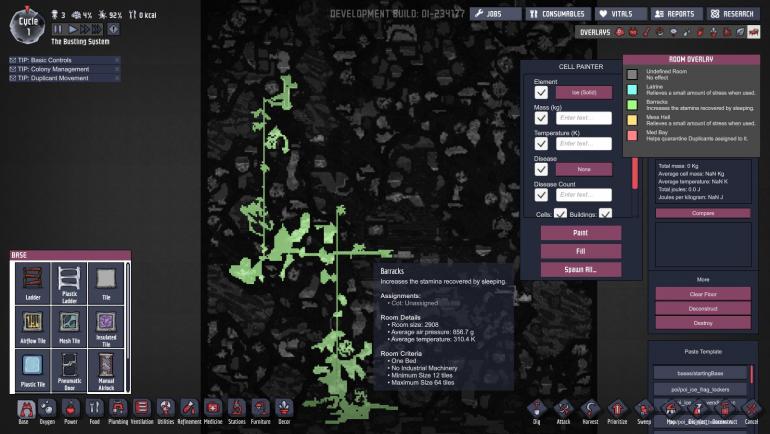This screenshot has height=434, width=770.
Task: Click the Temperature (K) text field
Action: click(x=583, y=144)
